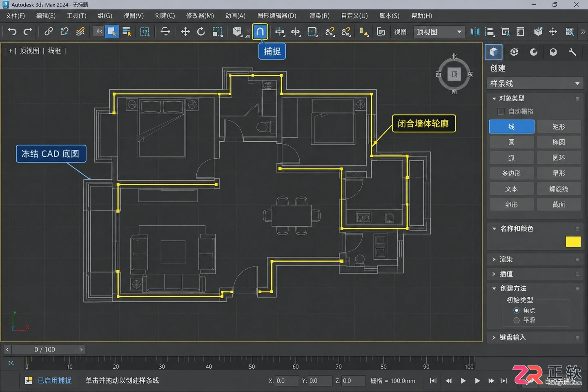Toggle key mode icon left of timeline

pos(11,363)
